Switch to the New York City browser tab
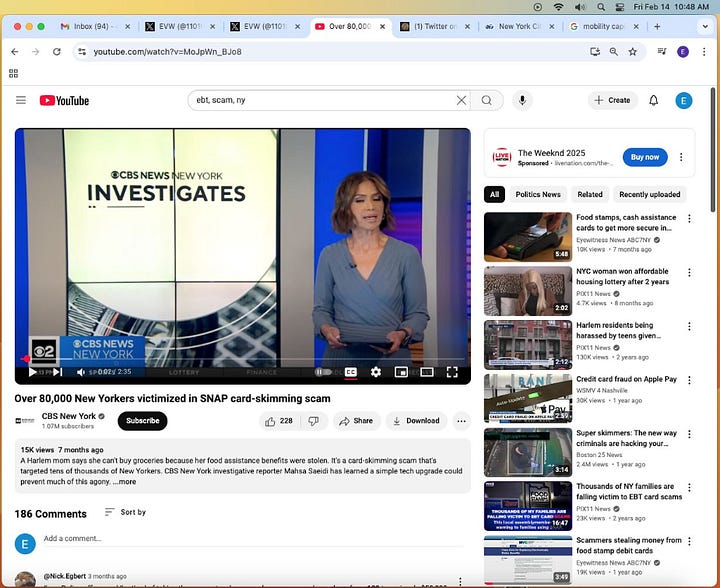The height and width of the screenshot is (588, 720). (x=519, y=27)
